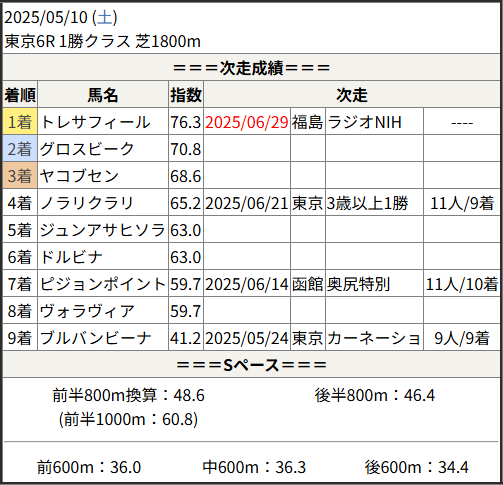
Task: Click the 2着 blue rank cell
Action: click(x=20, y=149)
